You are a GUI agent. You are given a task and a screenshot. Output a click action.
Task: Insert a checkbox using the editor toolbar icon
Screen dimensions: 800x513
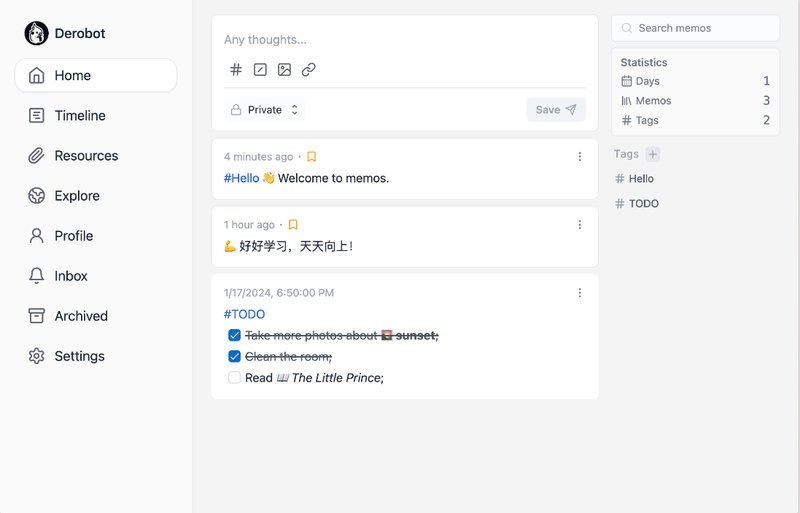click(x=260, y=70)
